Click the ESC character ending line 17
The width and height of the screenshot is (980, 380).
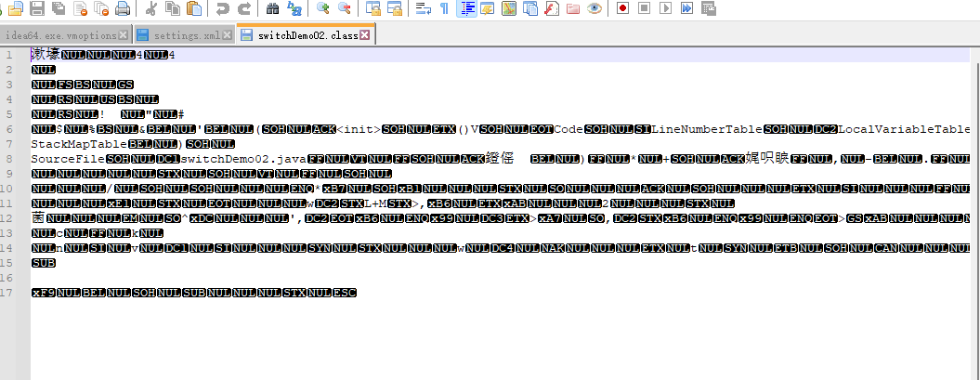click(x=345, y=293)
